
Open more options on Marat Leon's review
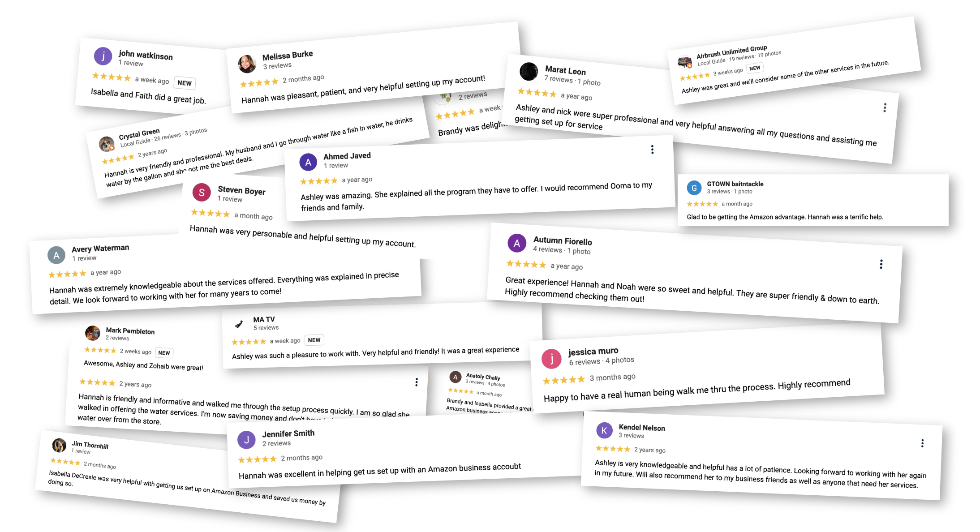pos(885,108)
